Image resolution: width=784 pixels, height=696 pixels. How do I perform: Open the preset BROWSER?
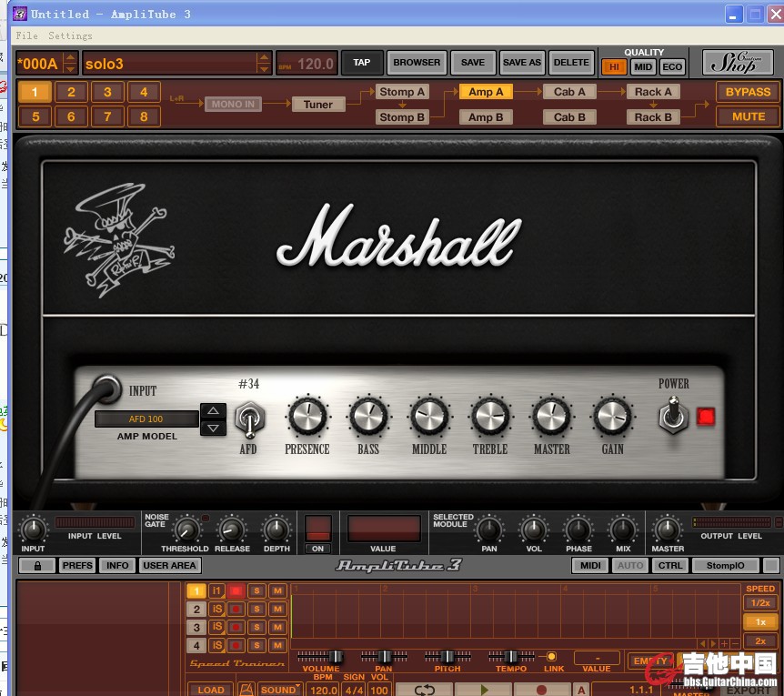tap(417, 63)
